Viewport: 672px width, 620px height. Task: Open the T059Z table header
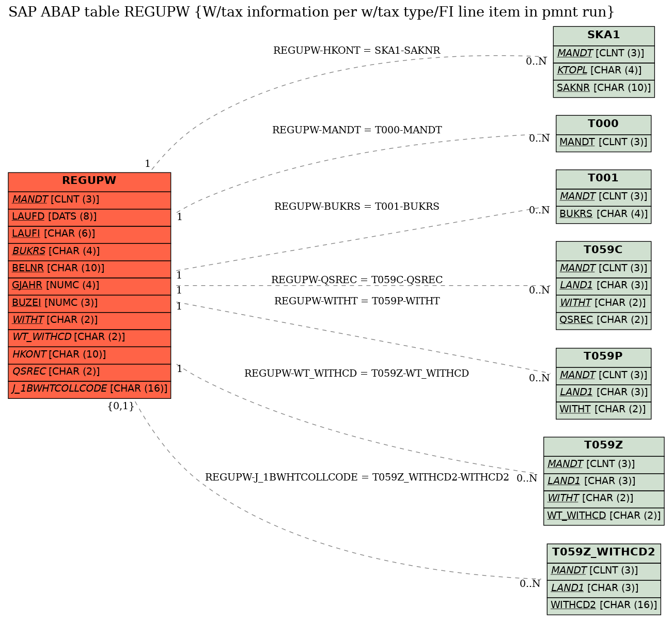pos(604,446)
